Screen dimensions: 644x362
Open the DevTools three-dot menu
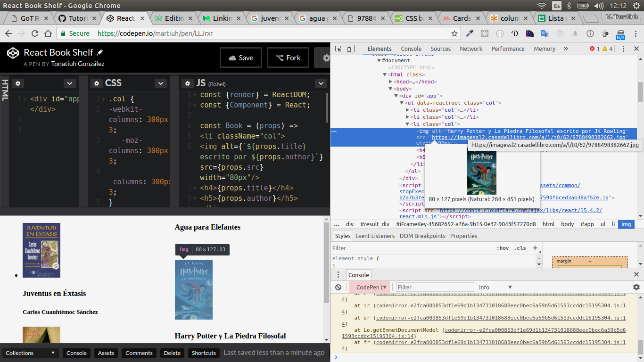tap(623, 49)
